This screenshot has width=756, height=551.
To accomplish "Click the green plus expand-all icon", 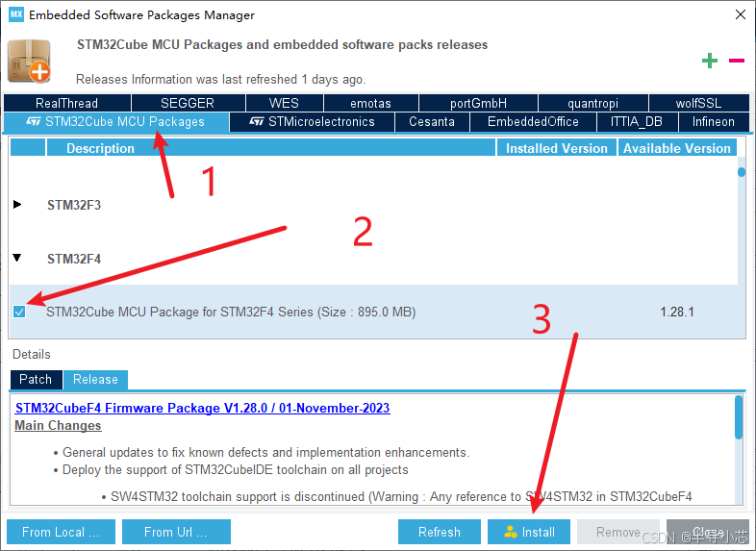I will pyautogui.click(x=709, y=61).
